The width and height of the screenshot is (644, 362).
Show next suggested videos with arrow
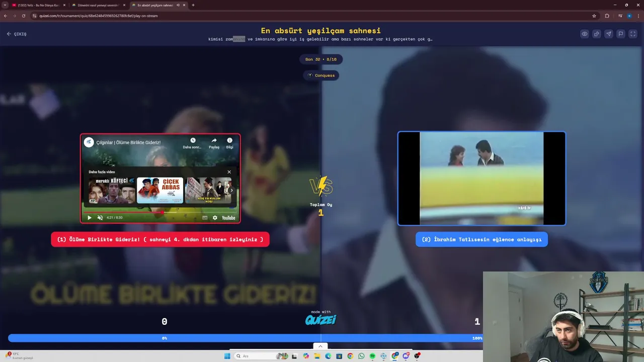[232, 191]
